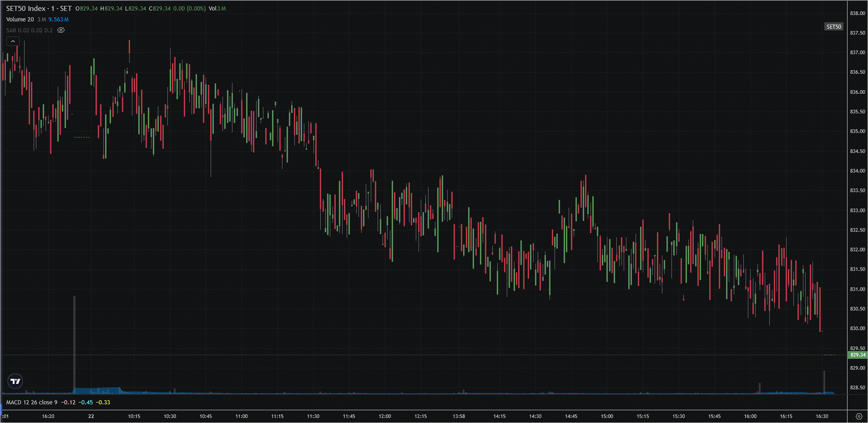Click the blue 9.563 M volume value
This screenshot has width=868, height=423.
pyautogui.click(x=58, y=20)
